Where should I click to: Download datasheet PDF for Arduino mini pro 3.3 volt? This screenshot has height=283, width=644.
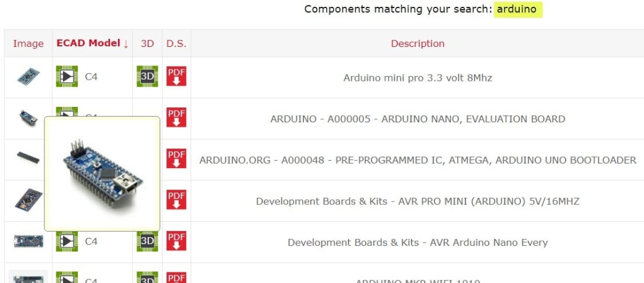[176, 77]
